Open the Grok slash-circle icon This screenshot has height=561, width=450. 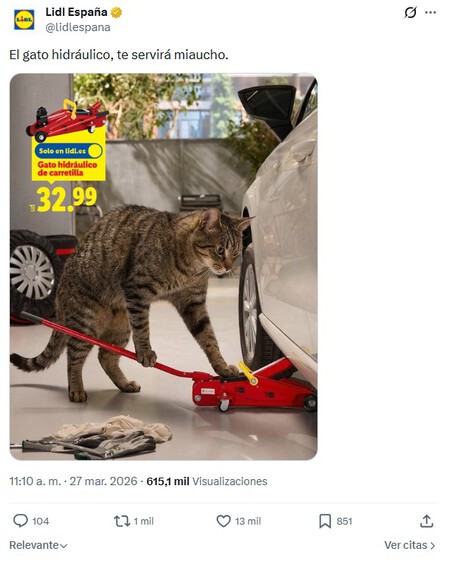[x=410, y=13]
